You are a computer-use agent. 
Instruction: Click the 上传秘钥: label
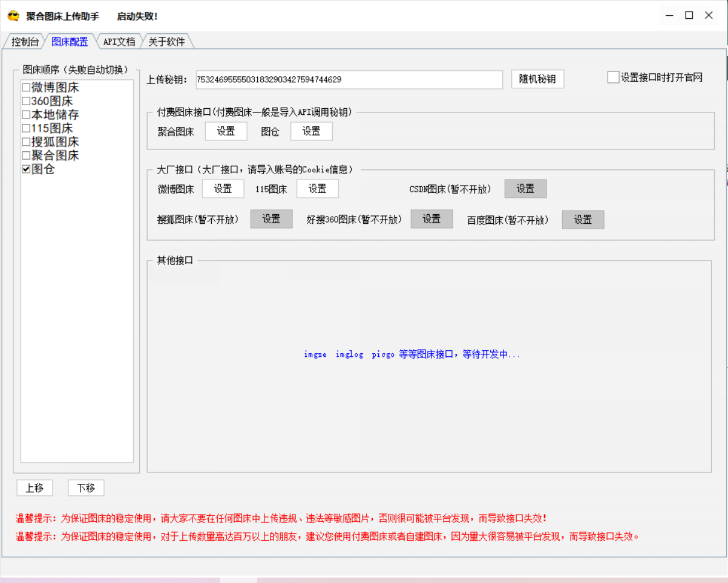coord(168,80)
